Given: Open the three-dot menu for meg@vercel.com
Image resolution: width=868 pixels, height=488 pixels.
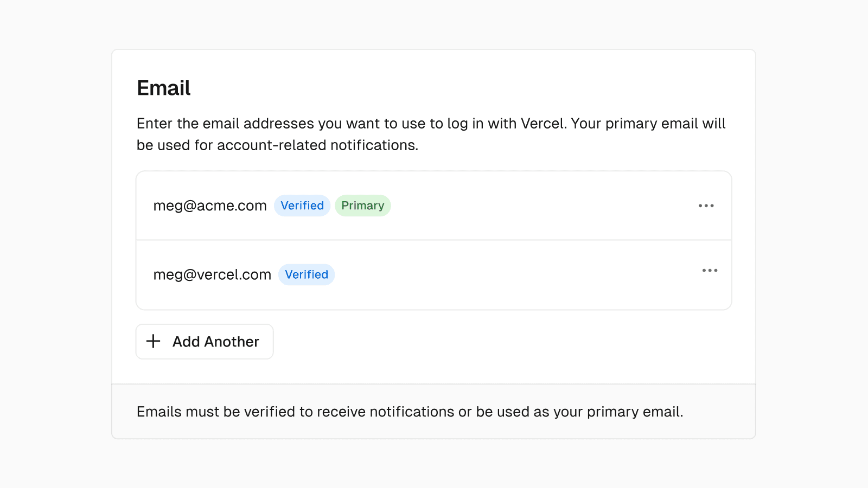Looking at the screenshot, I should [710, 270].
